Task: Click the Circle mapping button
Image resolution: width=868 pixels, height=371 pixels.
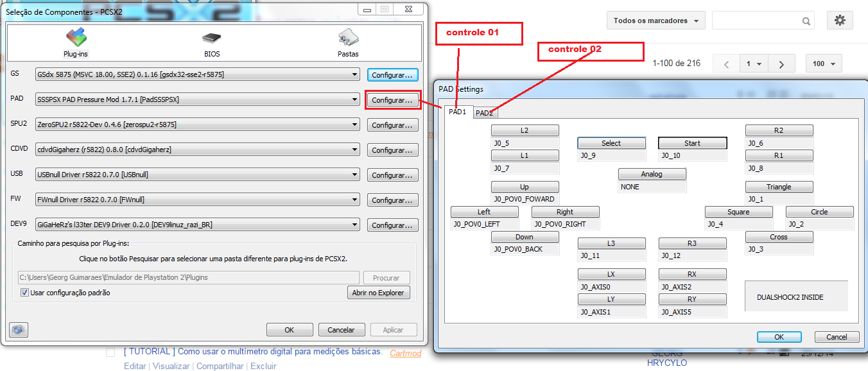Action: click(820, 212)
